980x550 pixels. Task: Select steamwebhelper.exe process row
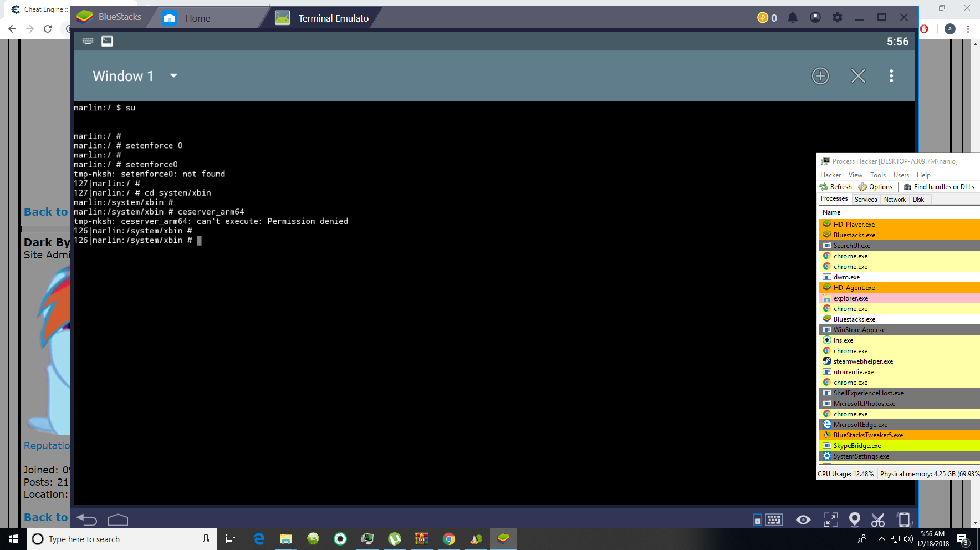pos(900,361)
